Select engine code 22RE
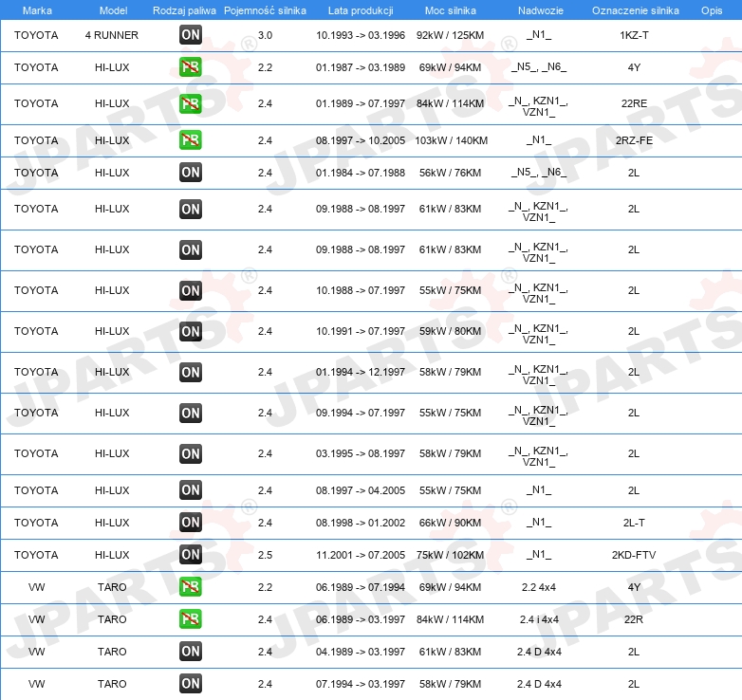 pos(634,103)
